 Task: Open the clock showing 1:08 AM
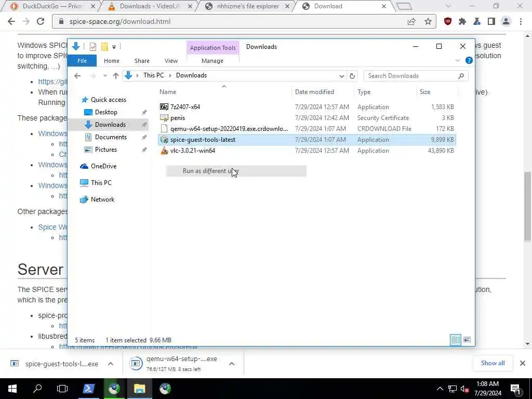[x=487, y=389]
